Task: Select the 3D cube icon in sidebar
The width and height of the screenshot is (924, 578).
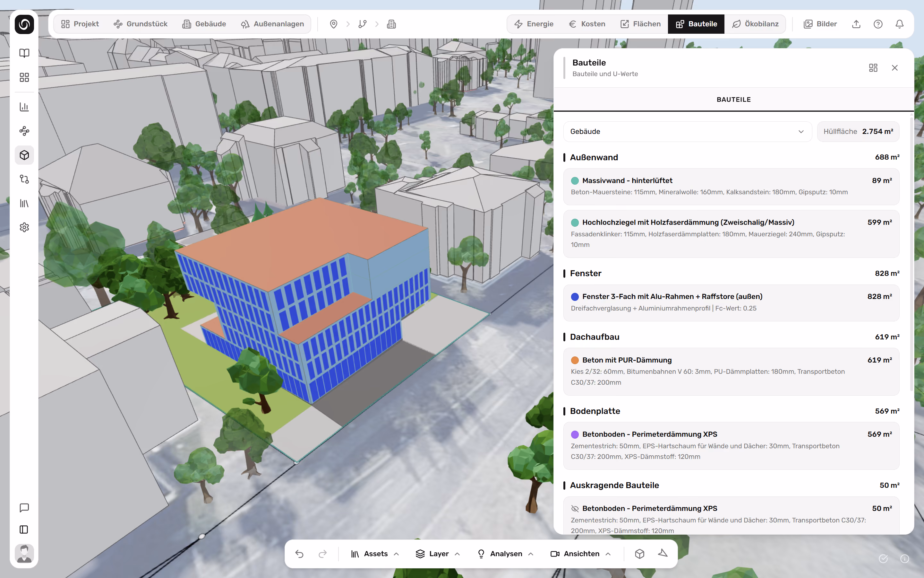Action: (24, 155)
